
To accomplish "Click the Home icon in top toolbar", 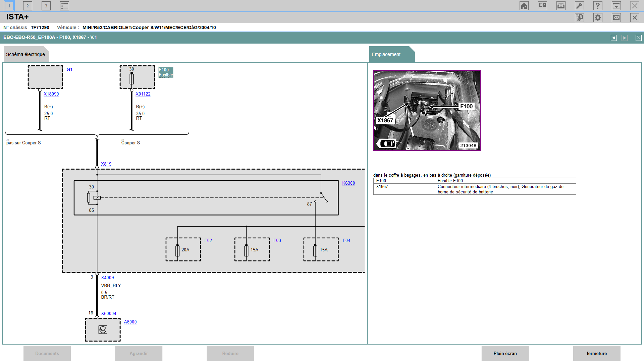I will click(x=524, y=6).
